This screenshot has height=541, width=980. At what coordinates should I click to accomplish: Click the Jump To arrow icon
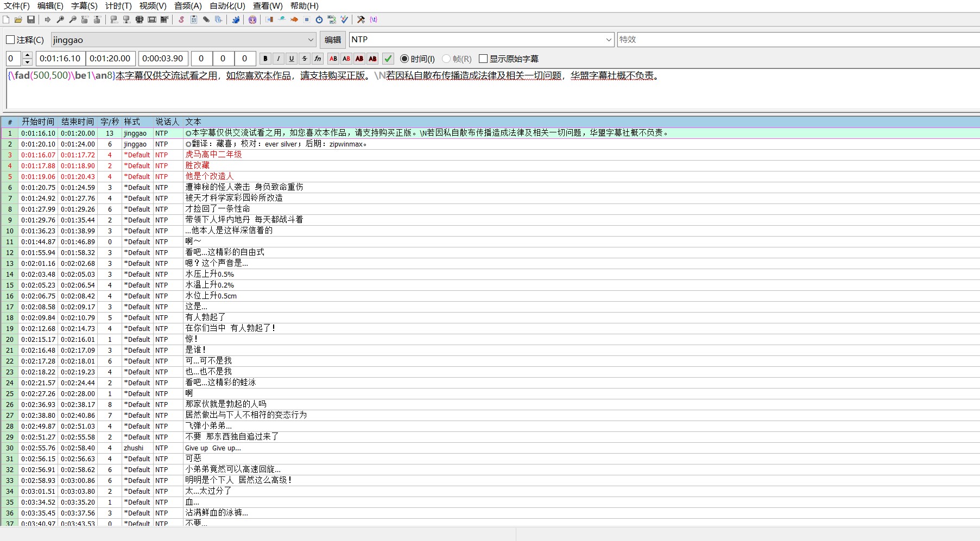coord(48,20)
